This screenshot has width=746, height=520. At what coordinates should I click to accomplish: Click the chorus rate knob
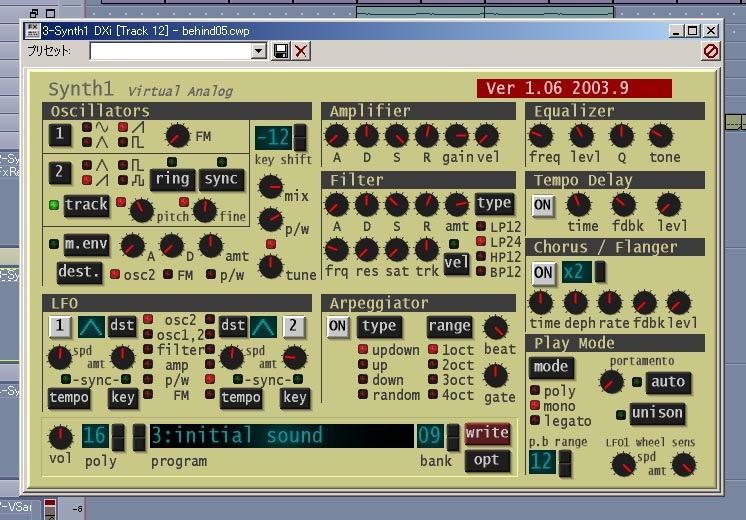[x=610, y=303]
